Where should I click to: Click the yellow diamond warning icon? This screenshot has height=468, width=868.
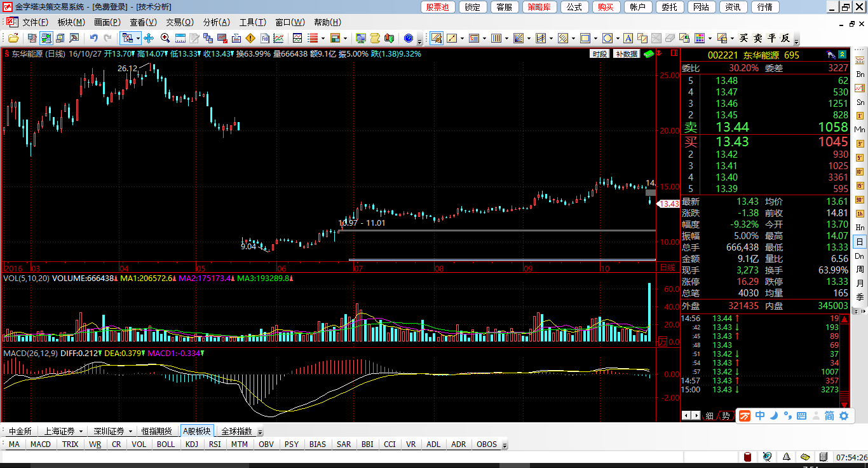click(250, 38)
